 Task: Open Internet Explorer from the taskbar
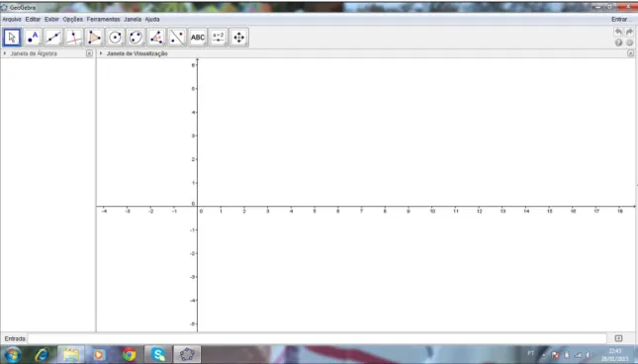click(42, 355)
